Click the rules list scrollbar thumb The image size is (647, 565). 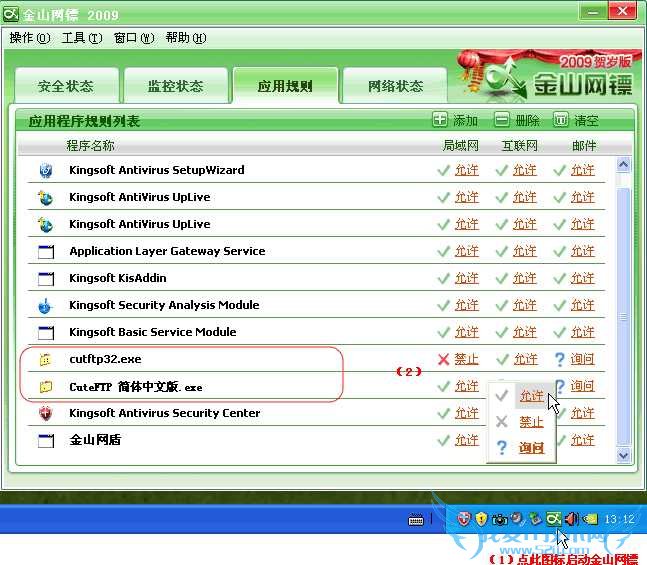pyautogui.click(x=623, y=316)
